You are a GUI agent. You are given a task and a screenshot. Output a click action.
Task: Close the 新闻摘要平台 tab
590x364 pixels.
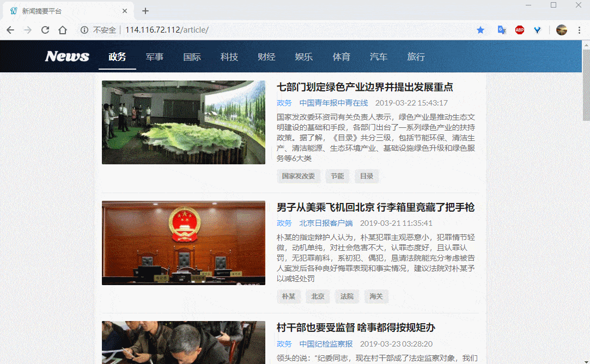coord(125,11)
